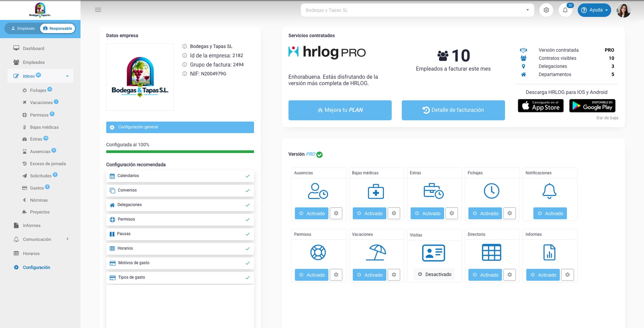The height and width of the screenshot is (328, 644).
Task: Go to Vacaciones under RRHH
Action: click(41, 103)
